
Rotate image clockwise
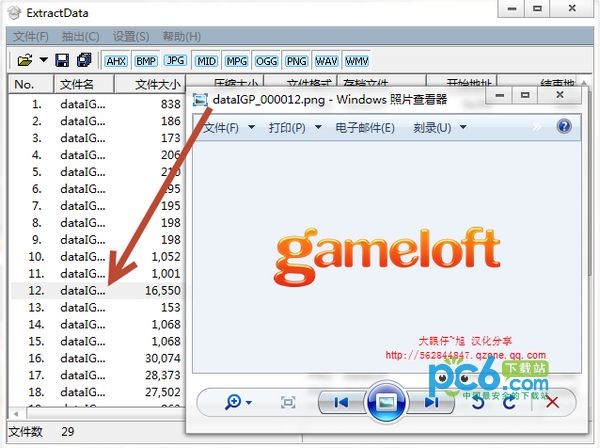pos(509,402)
